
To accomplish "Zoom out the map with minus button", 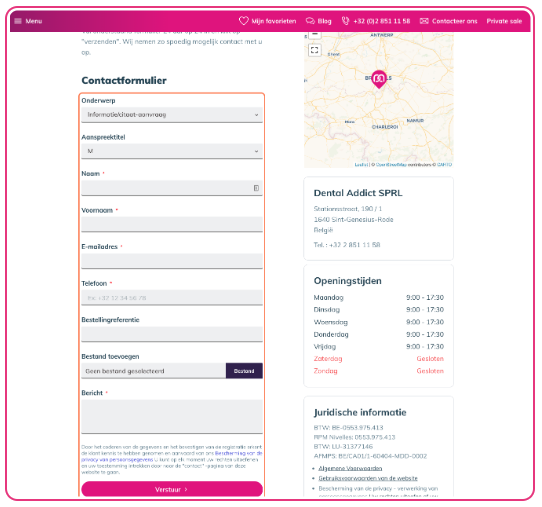I will click(x=314, y=35).
